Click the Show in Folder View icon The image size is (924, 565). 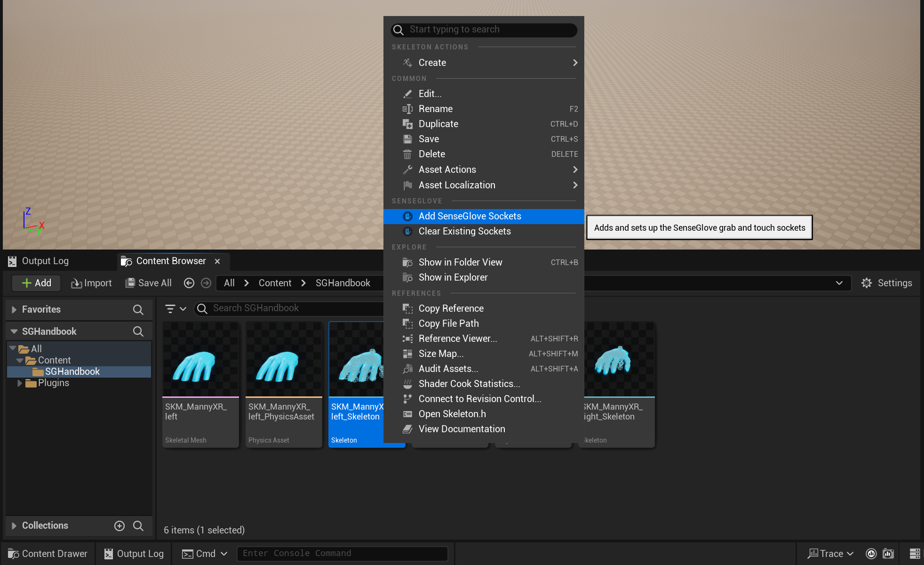(x=408, y=262)
